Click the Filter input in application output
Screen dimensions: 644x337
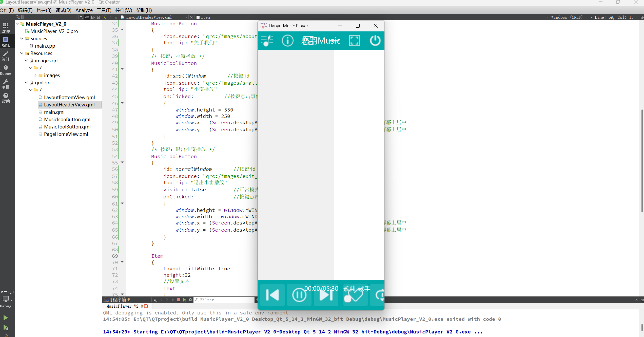click(223, 300)
